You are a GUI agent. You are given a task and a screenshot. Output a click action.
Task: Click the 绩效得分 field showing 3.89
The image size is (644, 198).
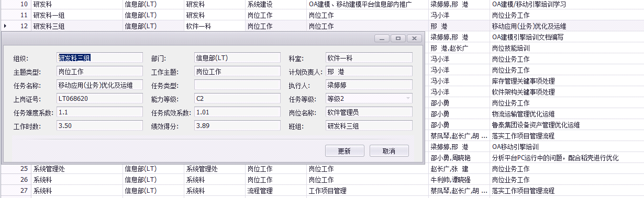(x=238, y=125)
